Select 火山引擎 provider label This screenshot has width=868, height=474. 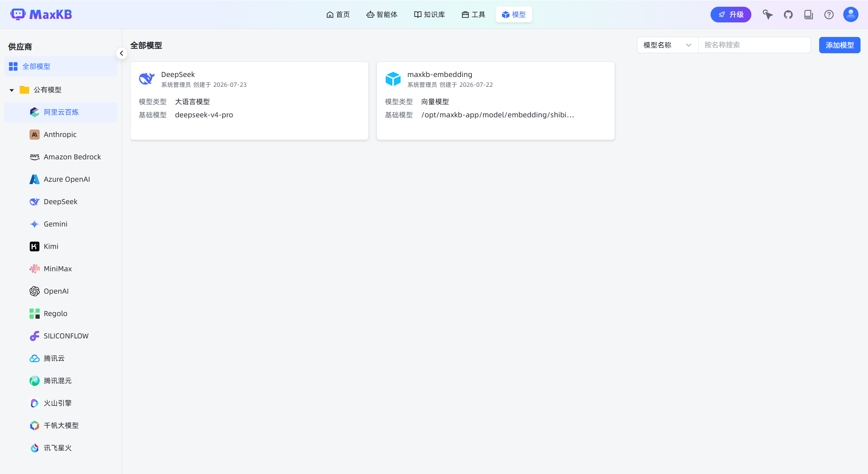pos(58,403)
